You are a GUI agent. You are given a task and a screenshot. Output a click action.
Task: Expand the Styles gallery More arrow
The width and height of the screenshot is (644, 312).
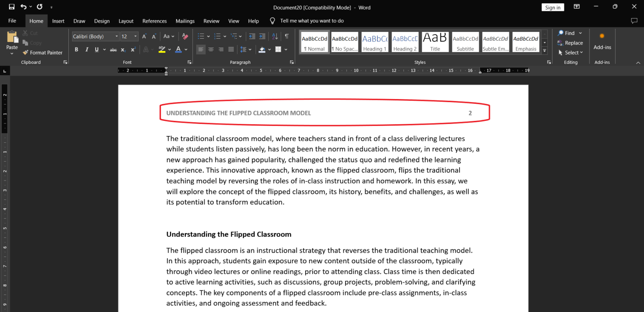pyautogui.click(x=545, y=50)
